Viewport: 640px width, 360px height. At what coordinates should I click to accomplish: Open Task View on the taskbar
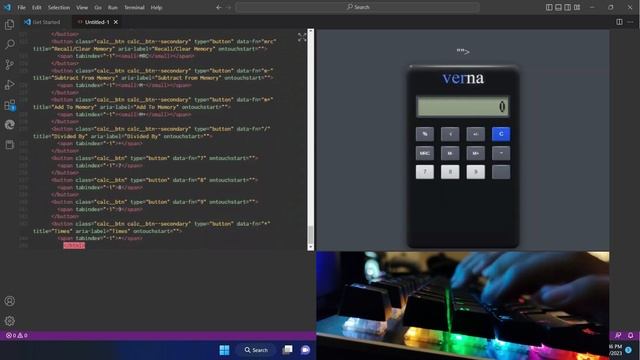pos(287,350)
